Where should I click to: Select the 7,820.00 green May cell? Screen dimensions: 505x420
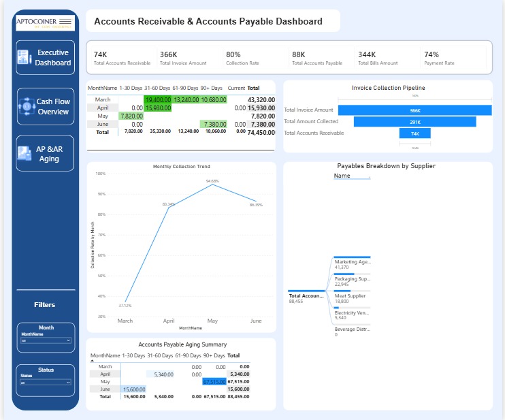tap(131, 116)
